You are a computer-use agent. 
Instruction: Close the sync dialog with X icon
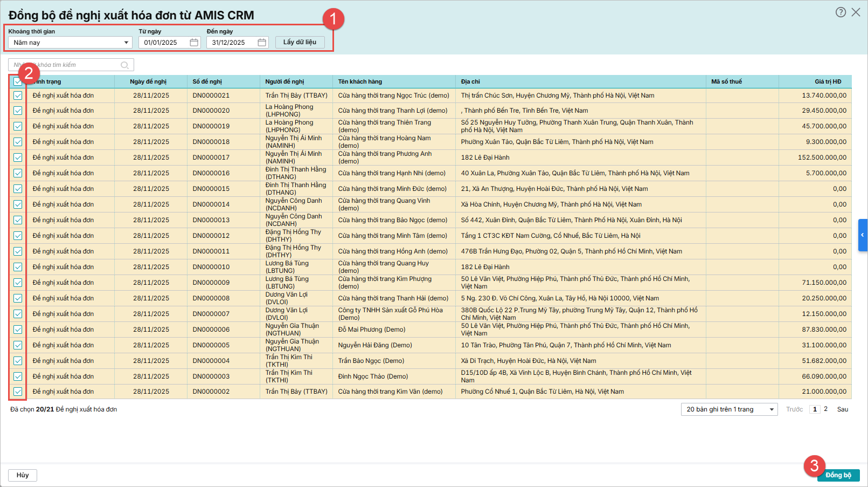856,12
